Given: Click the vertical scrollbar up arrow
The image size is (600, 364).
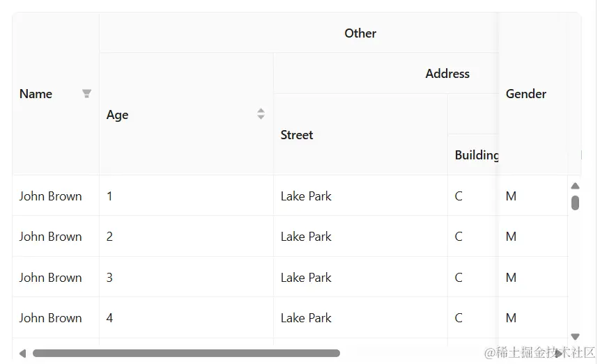Looking at the screenshot, I should (x=575, y=186).
